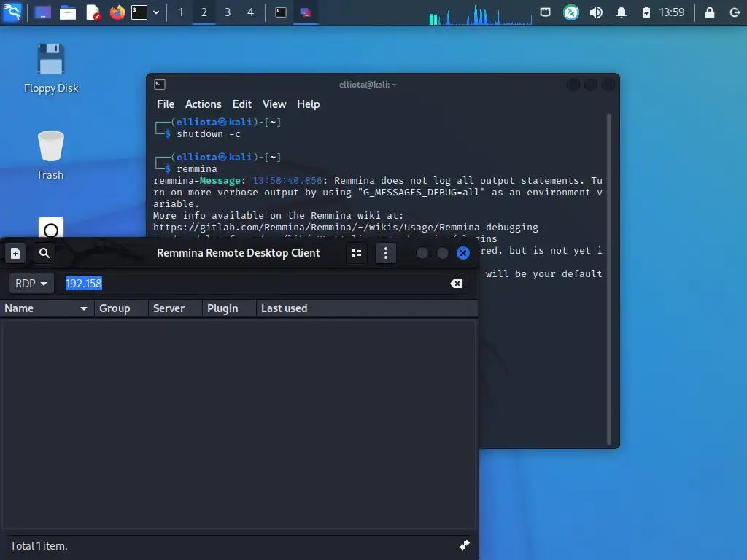Open the terminal File menu
This screenshot has height=560, width=747.
(x=166, y=104)
